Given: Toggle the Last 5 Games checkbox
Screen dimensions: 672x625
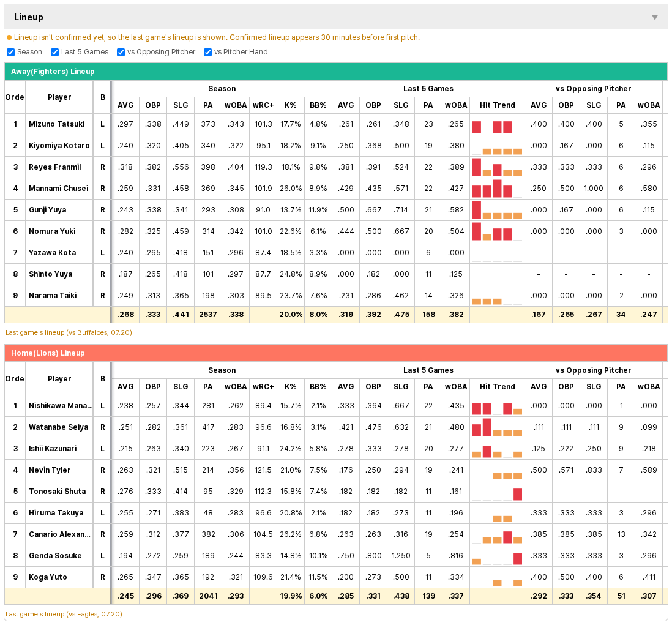Looking at the screenshot, I should click(54, 52).
